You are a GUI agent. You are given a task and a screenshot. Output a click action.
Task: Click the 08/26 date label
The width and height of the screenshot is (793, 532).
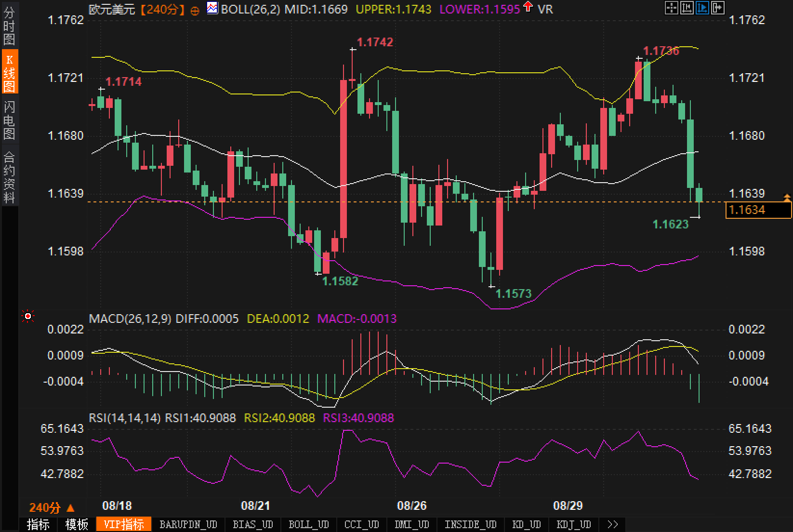(411, 505)
